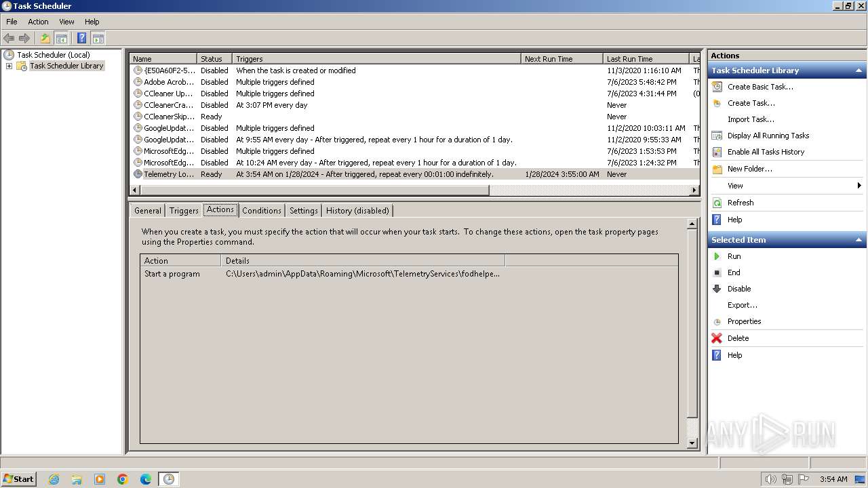Click task list horizontal scrollbar right arrow
Screen dimensions: 868x488
click(x=694, y=190)
